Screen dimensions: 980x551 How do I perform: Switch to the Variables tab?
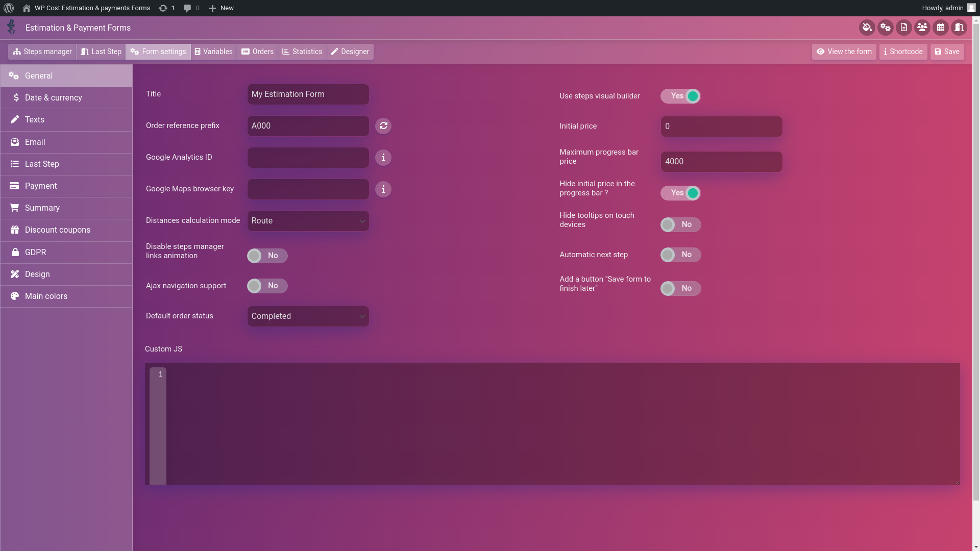tap(213, 52)
